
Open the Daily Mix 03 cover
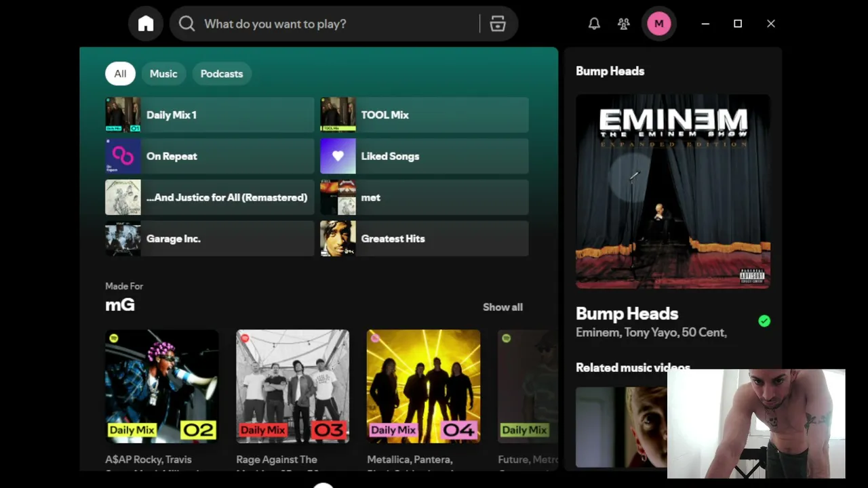pyautogui.click(x=292, y=386)
